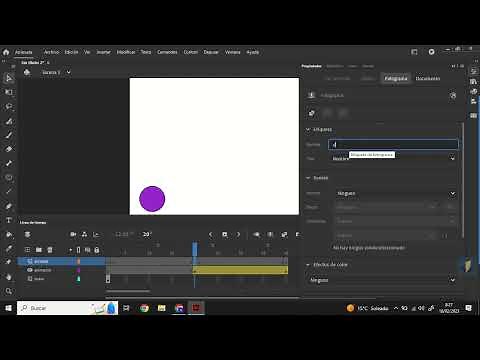The width and height of the screenshot is (480, 360).
Task: Open the Ayuda menu
Action: coord(253,52)
